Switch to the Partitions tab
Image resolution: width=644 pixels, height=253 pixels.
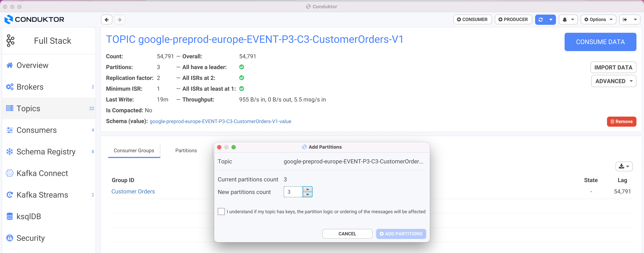click(x=186, y=150)
